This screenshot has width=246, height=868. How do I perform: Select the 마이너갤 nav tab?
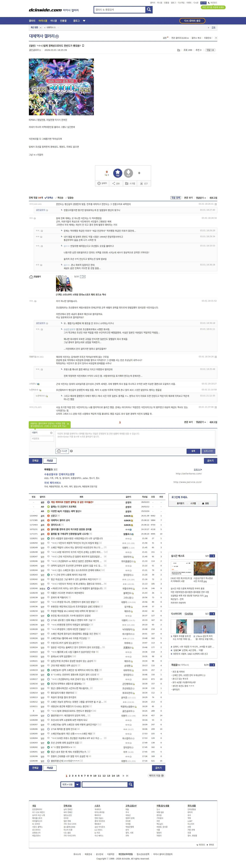(x=43, y=21)
